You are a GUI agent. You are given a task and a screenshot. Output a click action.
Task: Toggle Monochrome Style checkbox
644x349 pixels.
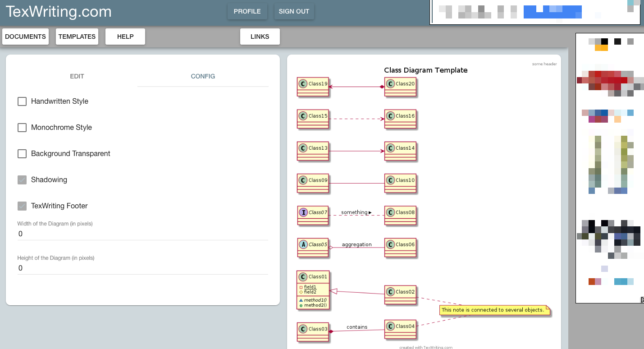coord(22,128)
